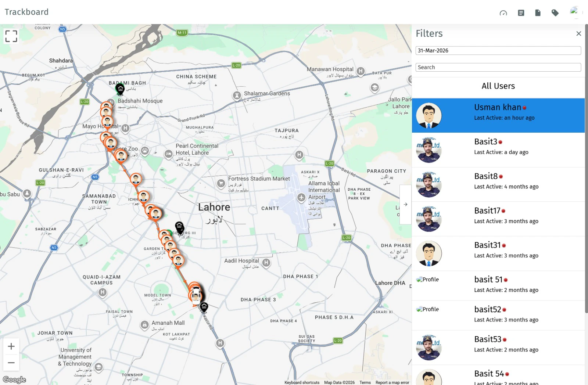Click the user marker near Mayo Hospital

(x=107, y=121)
